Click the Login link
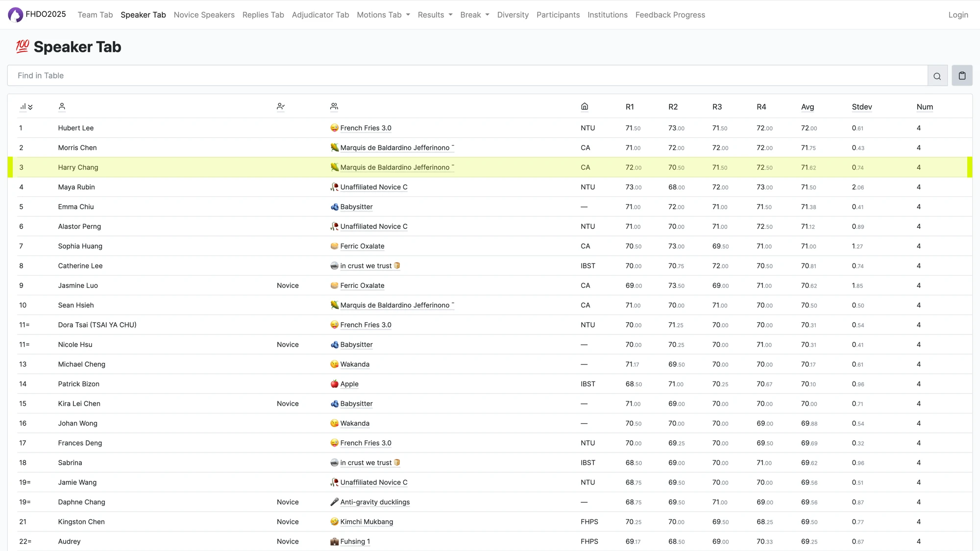This screenshot has width=980, height=551. 958,15
